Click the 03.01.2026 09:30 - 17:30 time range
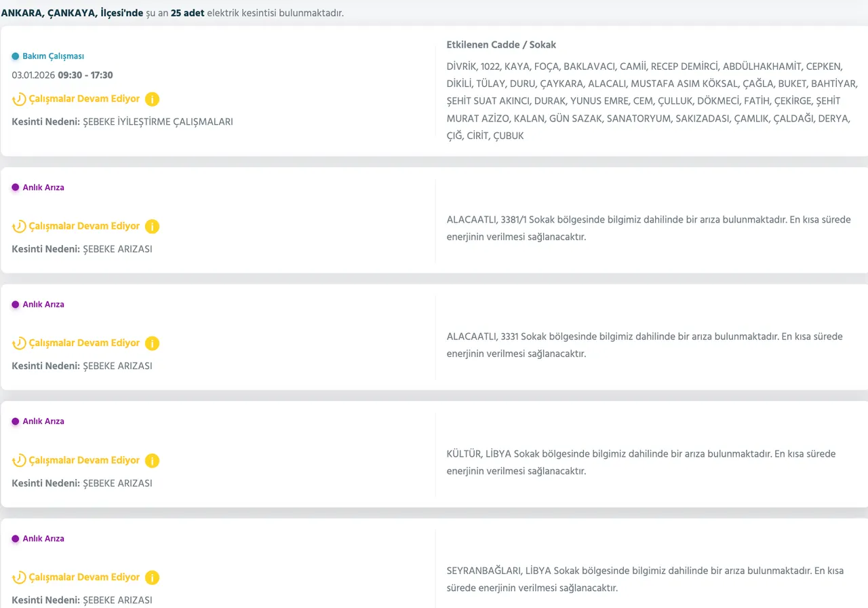 pos(62,75)
